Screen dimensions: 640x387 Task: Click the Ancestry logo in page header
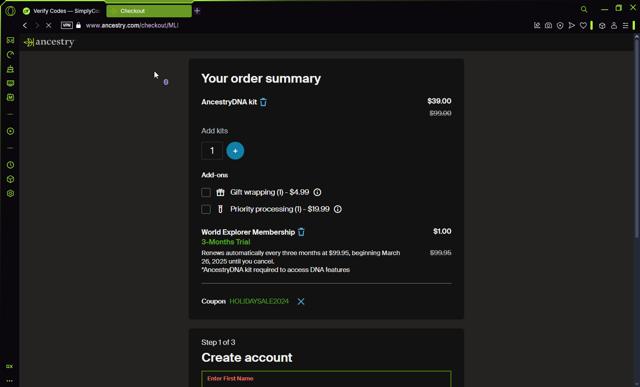[x=49, y=42]
